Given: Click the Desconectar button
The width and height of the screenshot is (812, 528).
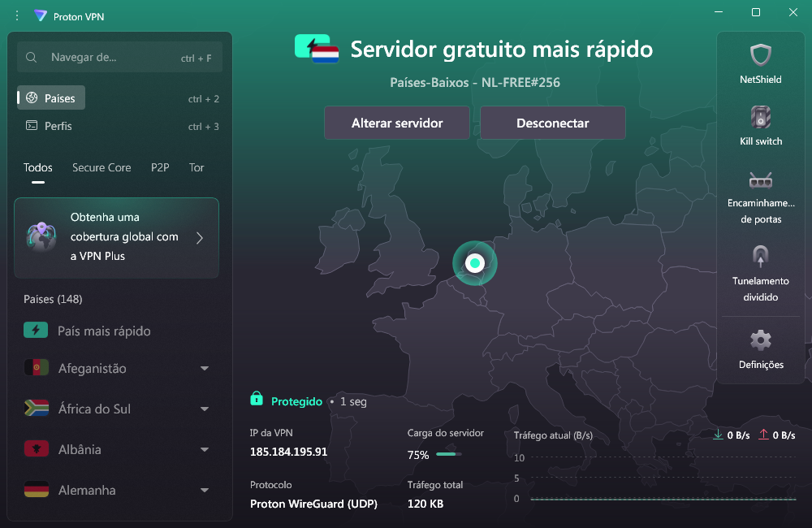Looking at the screenshot, I should (x=552, y=123).
